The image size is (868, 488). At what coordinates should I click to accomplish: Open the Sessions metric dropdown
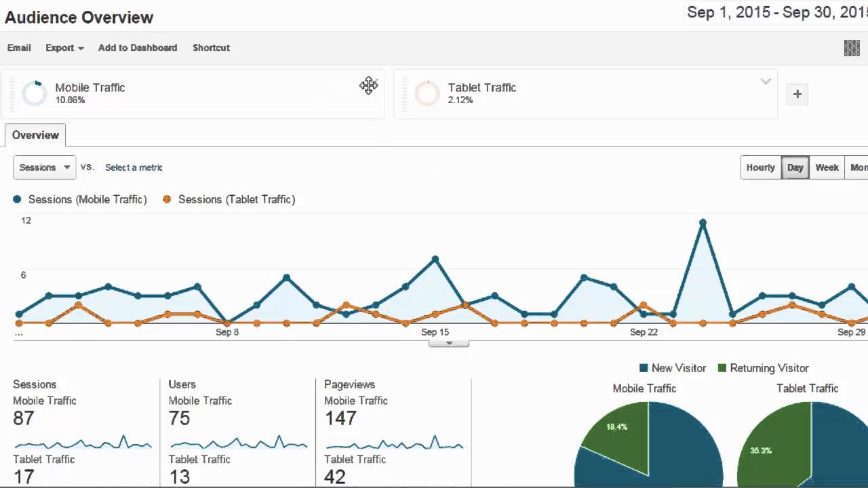point(43,167)
